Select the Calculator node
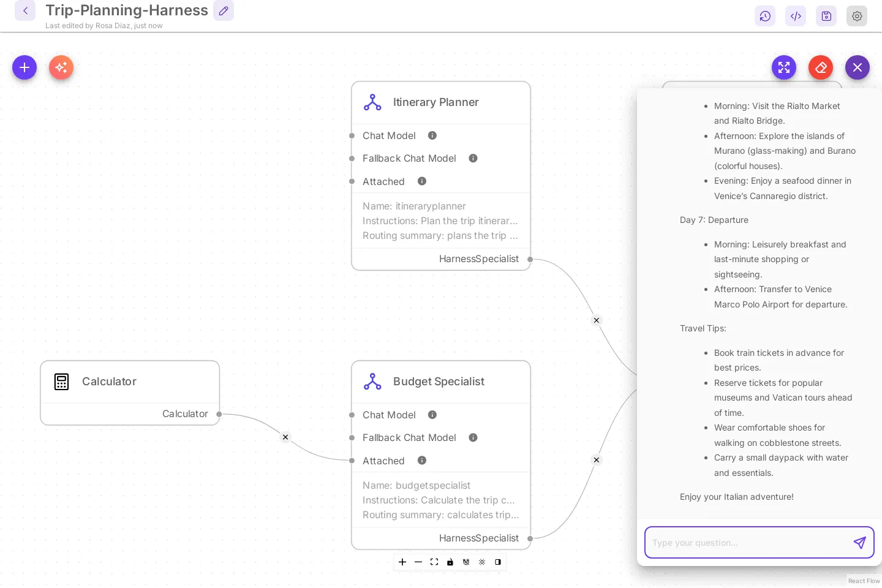Viewport: 882px width, 588px height. coord(130,393)
